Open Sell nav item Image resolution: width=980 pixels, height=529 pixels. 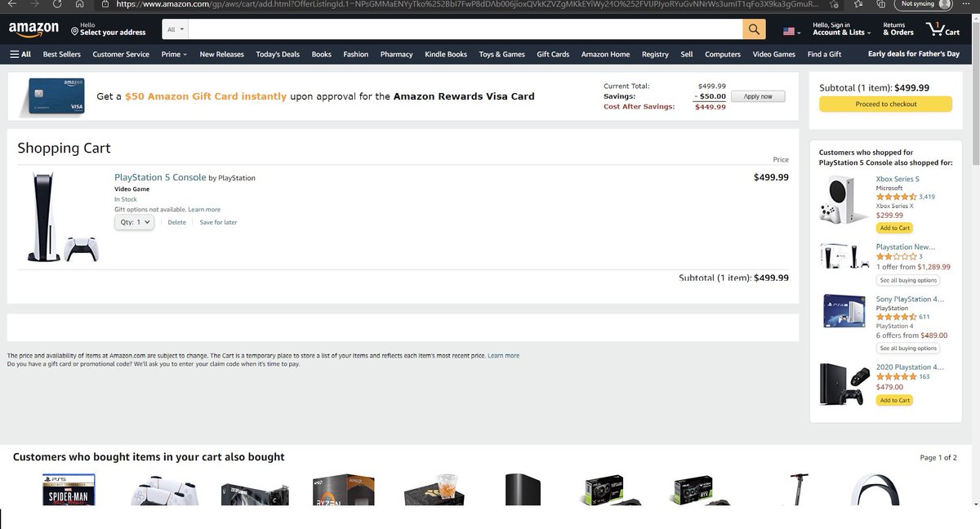point(687,55)
